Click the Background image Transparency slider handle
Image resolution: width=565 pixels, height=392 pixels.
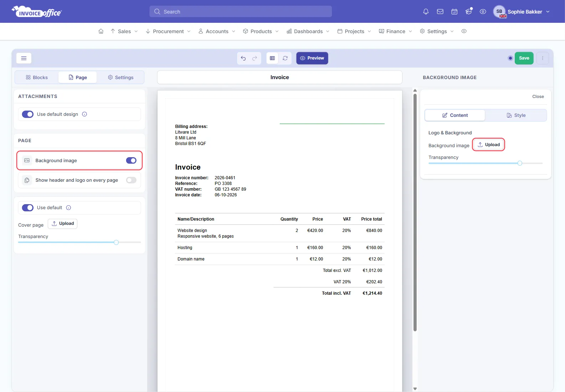[520, 163]
